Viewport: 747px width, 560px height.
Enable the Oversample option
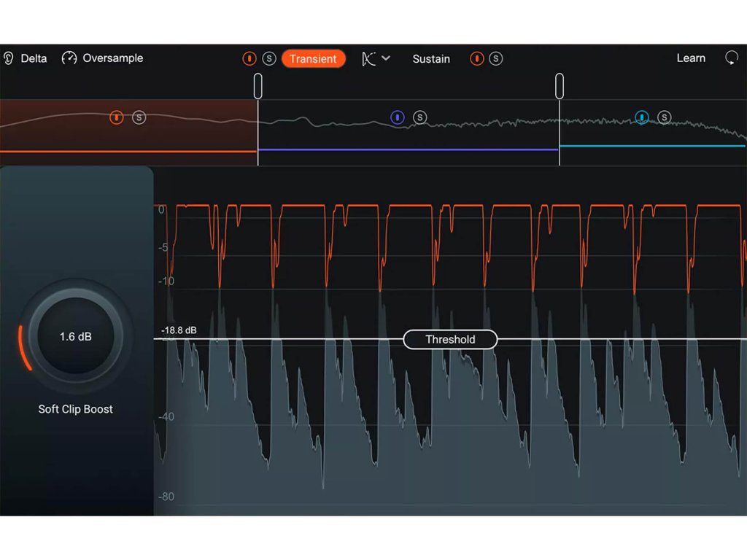coord(113,58)
